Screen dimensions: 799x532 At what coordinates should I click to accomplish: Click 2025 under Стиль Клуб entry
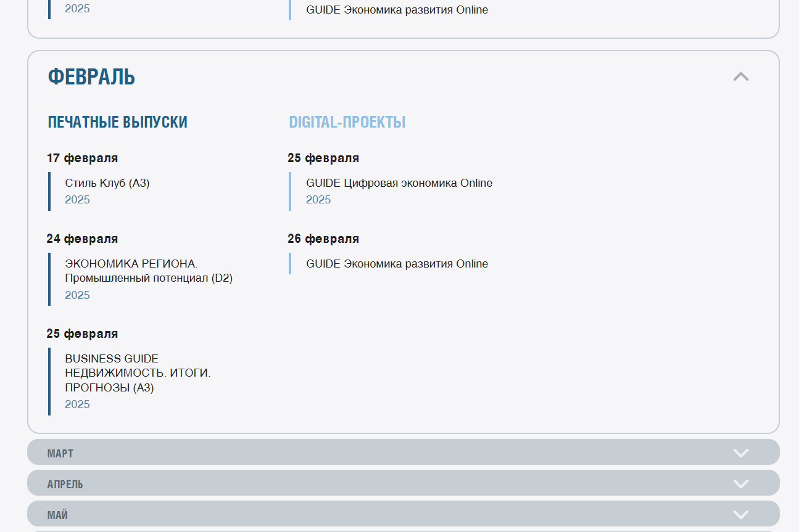[x=77, y=200]
